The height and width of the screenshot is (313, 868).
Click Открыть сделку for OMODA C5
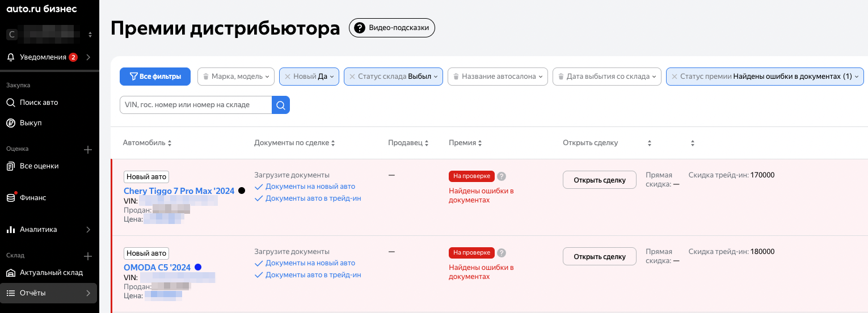point(600,256)
